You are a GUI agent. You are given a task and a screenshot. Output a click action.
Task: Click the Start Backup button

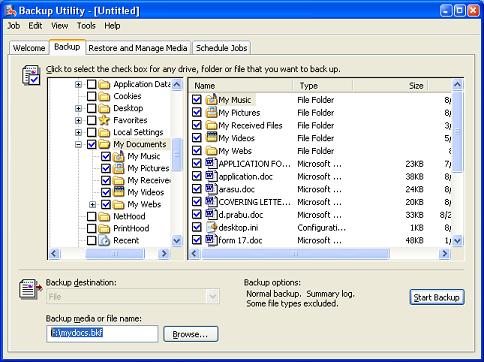(x=437, y=297)
